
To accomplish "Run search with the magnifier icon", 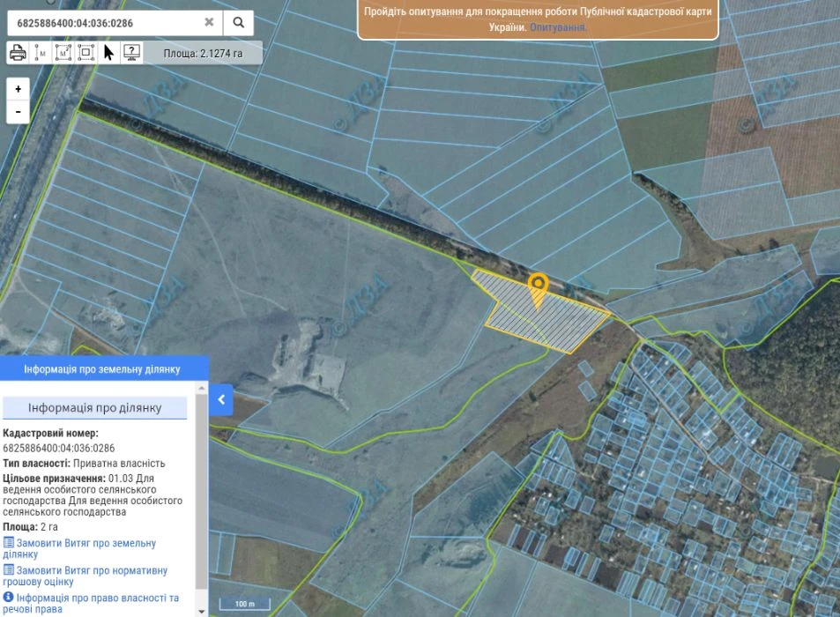I will (x=238, y=23).
